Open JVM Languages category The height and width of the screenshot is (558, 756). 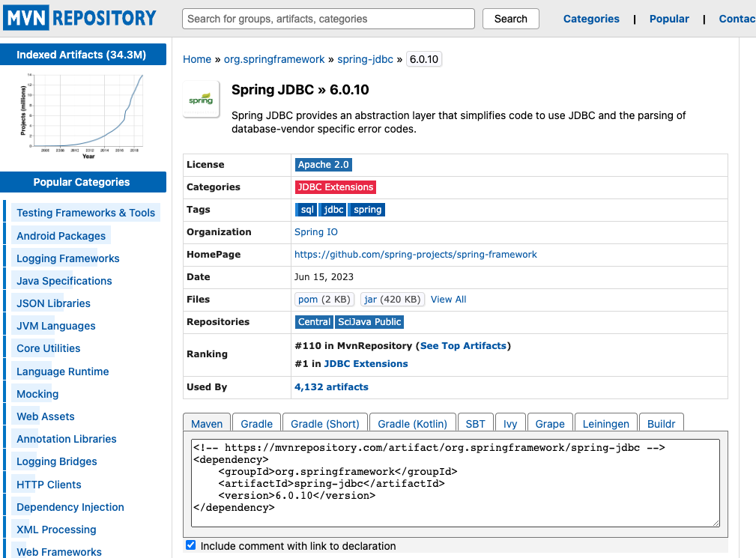pos(56,326)
